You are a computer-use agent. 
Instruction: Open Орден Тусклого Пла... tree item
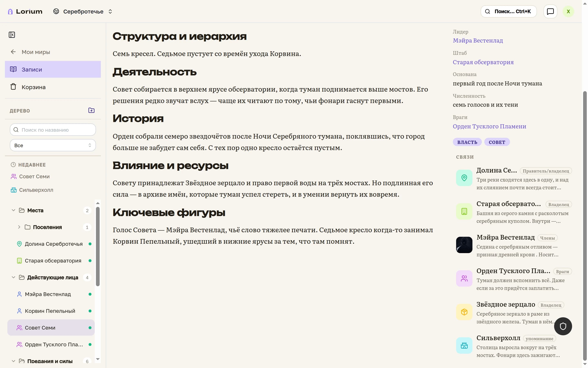[x=51, y=344]
